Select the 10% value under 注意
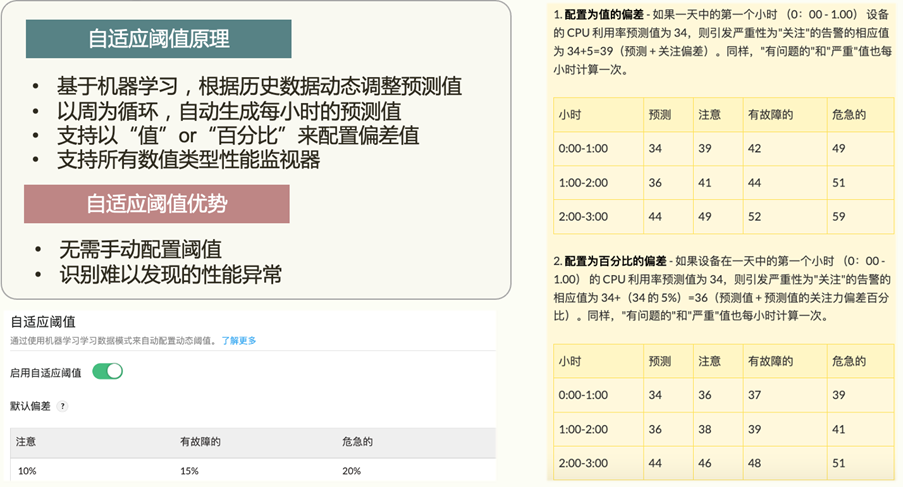The height and width of the screenshot is (487, 903). point(27,472)
